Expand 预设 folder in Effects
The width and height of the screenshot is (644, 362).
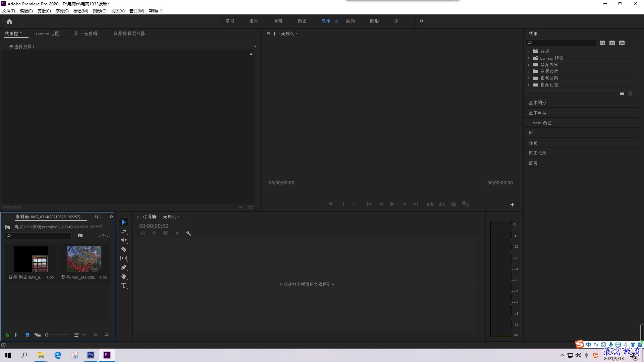click(x=529, y=51)
